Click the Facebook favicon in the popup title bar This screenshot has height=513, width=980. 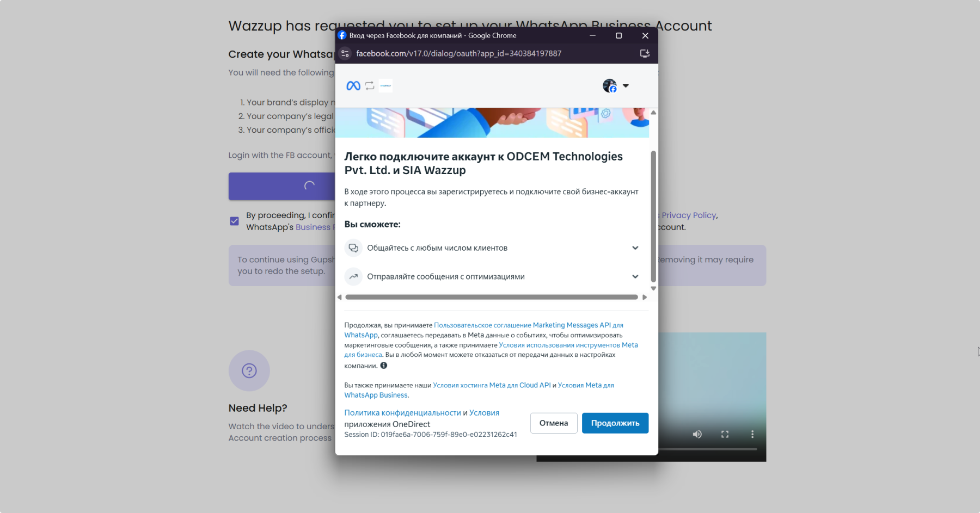click(342, 35)
